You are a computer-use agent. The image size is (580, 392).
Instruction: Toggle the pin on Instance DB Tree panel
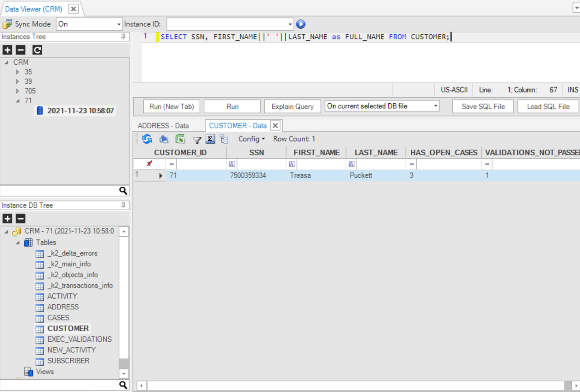click(x=123, y=205)
